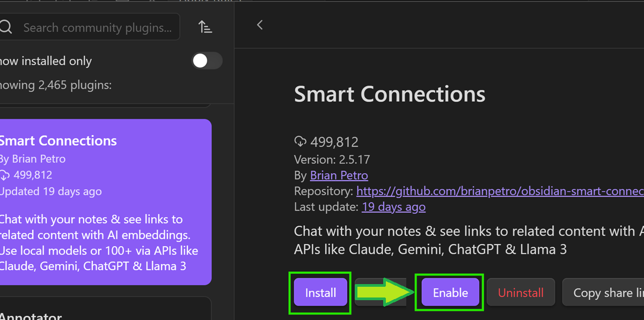Toggle the Show installed only switch
The width and height of the screenshot is (644, 320).
(x=207, y=61)
